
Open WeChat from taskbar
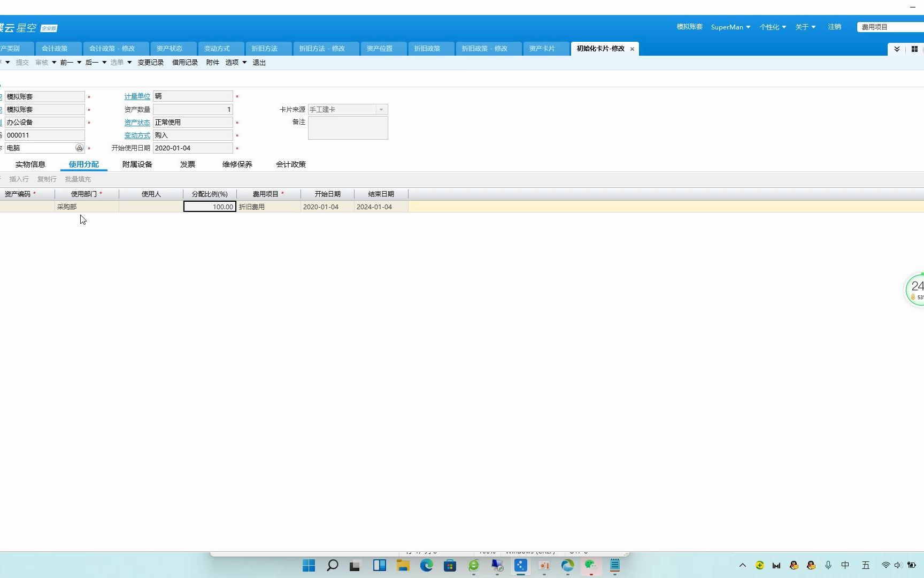point(591,565)
